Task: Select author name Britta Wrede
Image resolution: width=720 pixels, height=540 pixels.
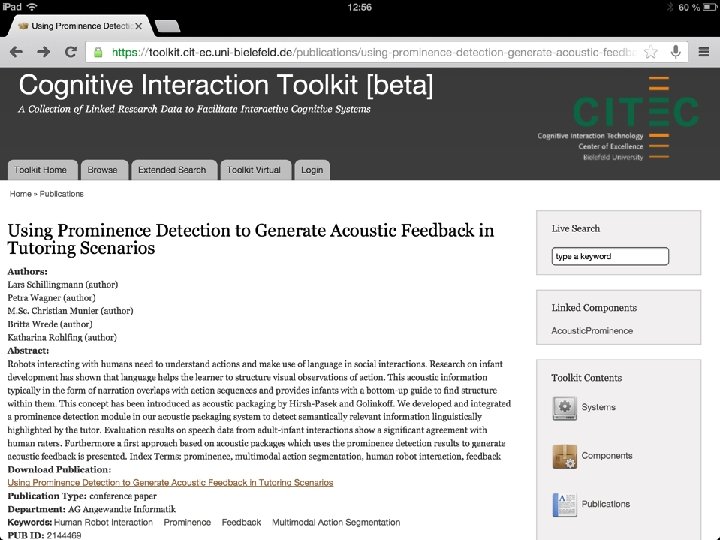Action: click(33, 324)
